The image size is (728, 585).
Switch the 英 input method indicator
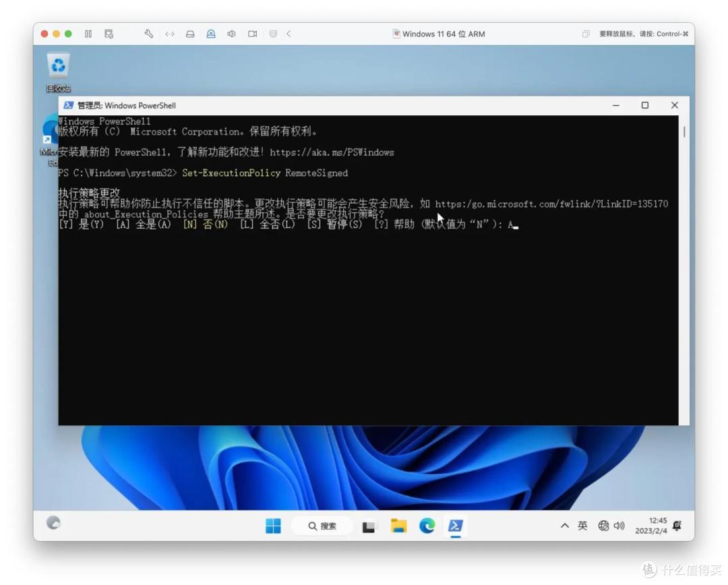point(582,526)
